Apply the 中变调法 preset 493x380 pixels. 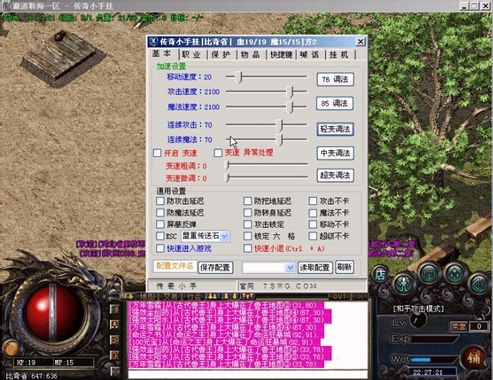pyautogui.click(x=335, y=153)
